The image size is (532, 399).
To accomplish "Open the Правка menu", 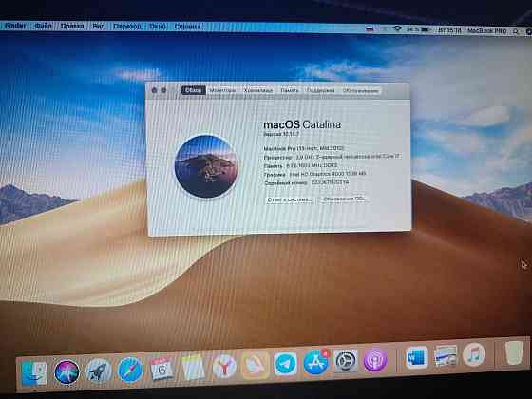I will [72, 26].
